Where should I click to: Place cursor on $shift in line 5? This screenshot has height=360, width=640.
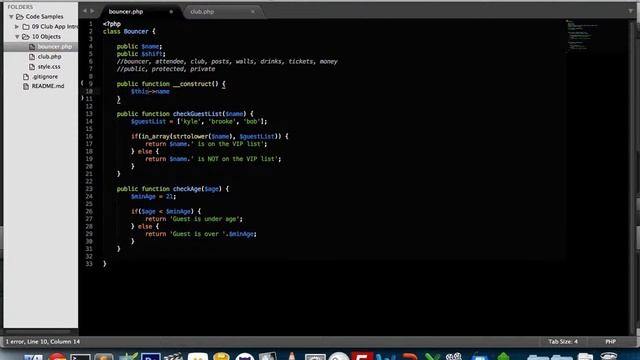[152, 54]
